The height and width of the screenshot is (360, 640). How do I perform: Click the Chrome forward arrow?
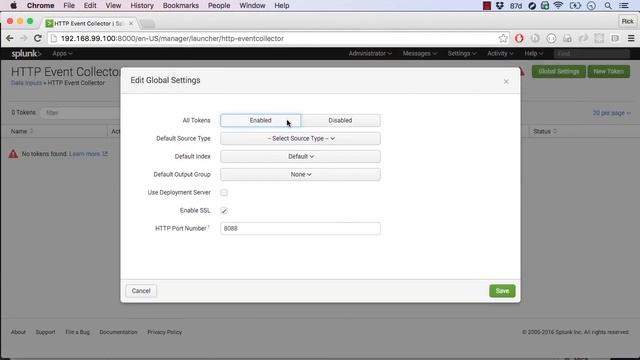point(23,38)
